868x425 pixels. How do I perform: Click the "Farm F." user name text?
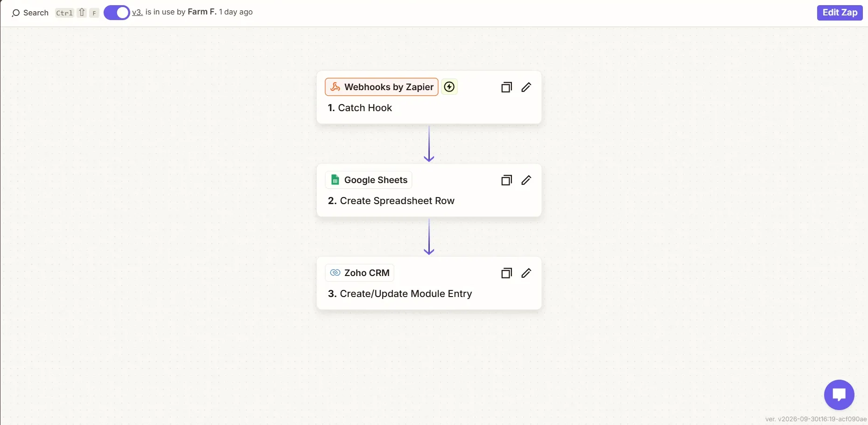click(202, 12)
